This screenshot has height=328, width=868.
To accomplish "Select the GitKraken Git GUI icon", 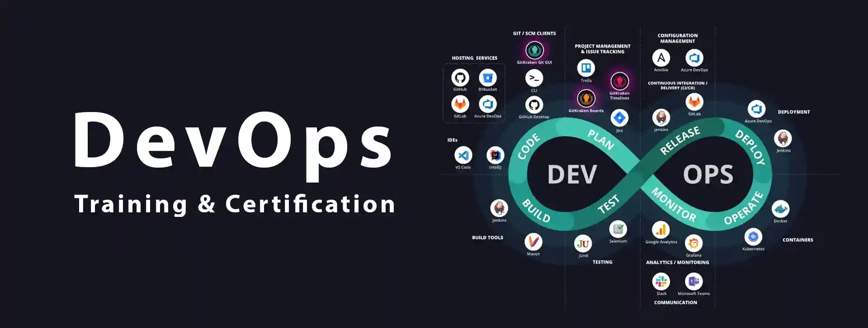I will coord(534,50).
